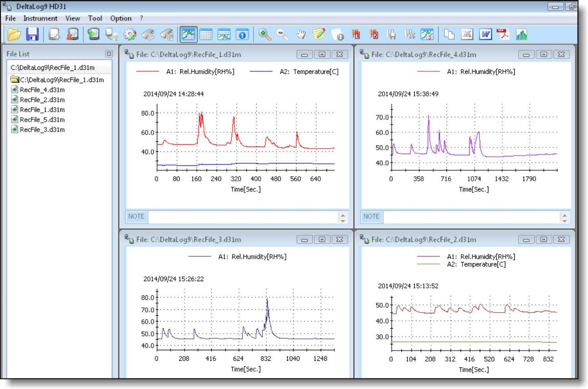This screenshot has width=588, height=389.
Task: Save with the floppy disk icon
Action: click(x=32, y=35)
